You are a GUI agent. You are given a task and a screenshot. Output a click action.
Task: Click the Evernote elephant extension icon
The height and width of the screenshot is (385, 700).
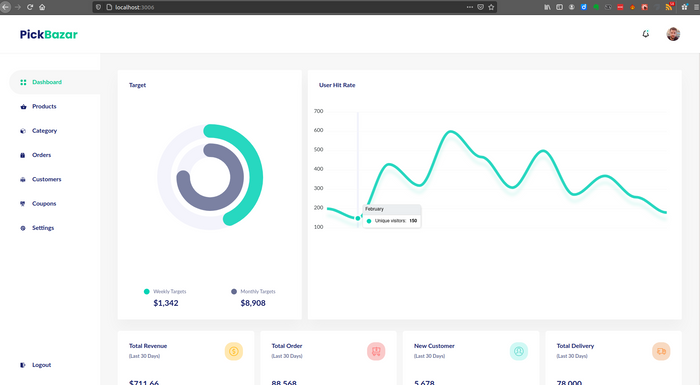596,7
